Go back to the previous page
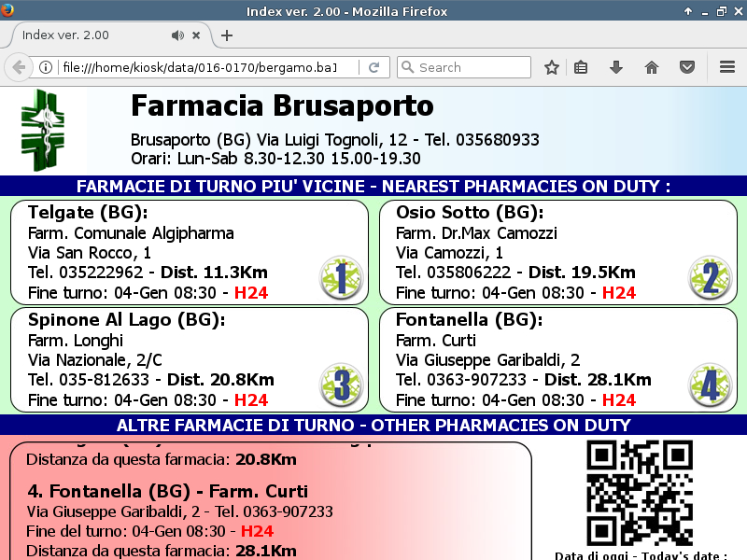The height and width of the screenshot is (560, 747). 19,67
